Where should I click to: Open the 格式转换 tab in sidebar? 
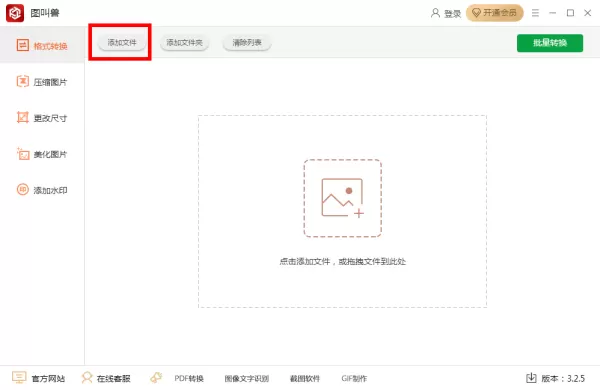(x=42, y=46)
